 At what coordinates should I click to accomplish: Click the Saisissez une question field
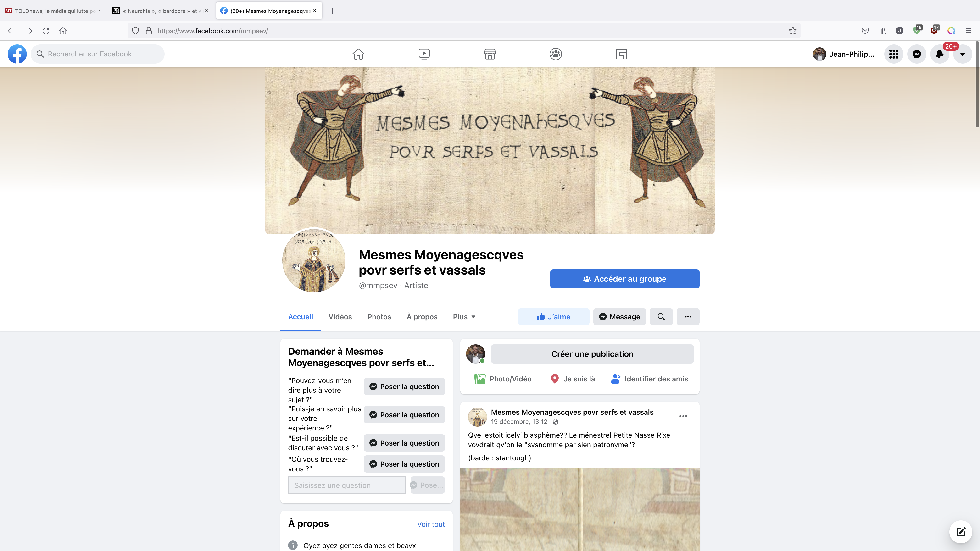click(347, 485)
